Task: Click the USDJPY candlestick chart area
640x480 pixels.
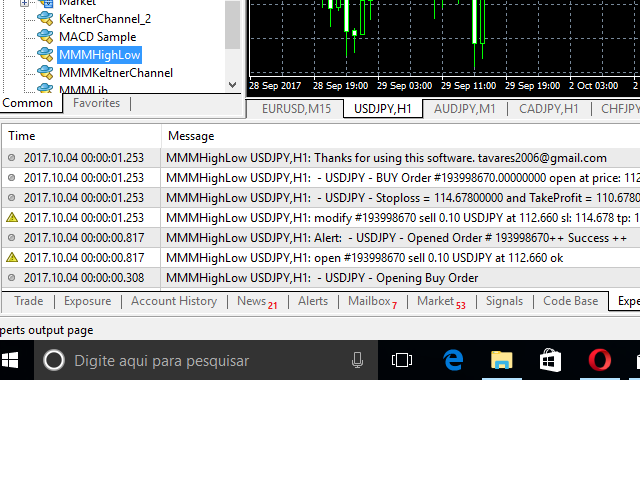Action: pyautogui.click(x=444, y=38)
